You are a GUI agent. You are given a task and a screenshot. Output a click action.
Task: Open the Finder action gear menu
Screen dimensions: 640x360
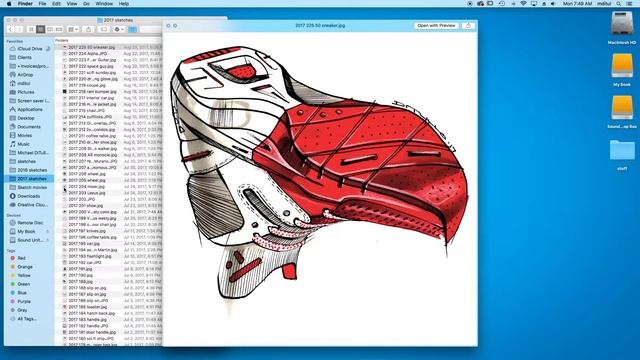(x=119, y=29)
